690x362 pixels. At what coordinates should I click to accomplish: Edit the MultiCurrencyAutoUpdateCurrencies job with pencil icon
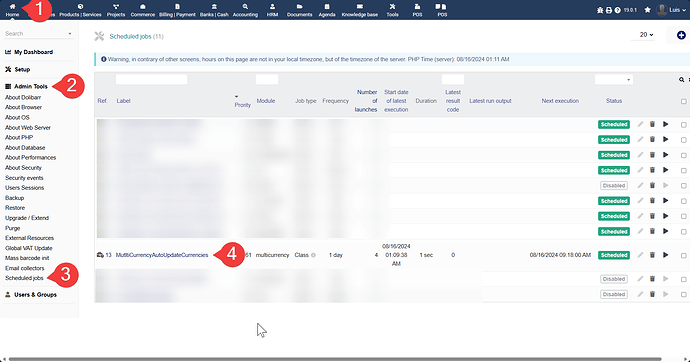click(640, 255)
